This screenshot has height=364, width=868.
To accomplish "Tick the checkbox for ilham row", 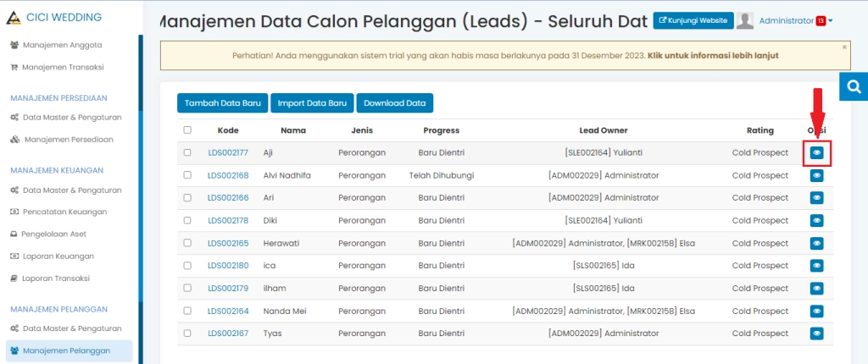I will (x=187, y=288).
